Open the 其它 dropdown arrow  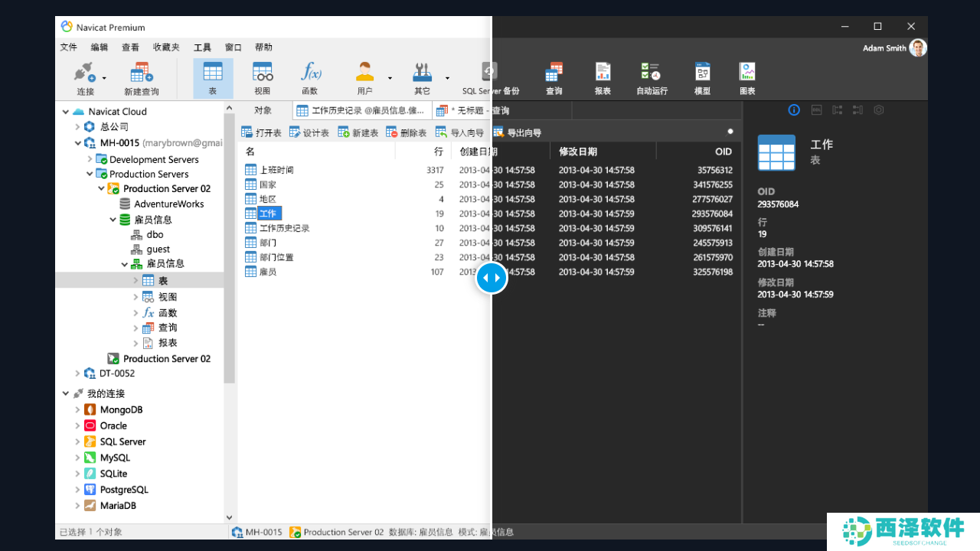(x=447, y=78)
